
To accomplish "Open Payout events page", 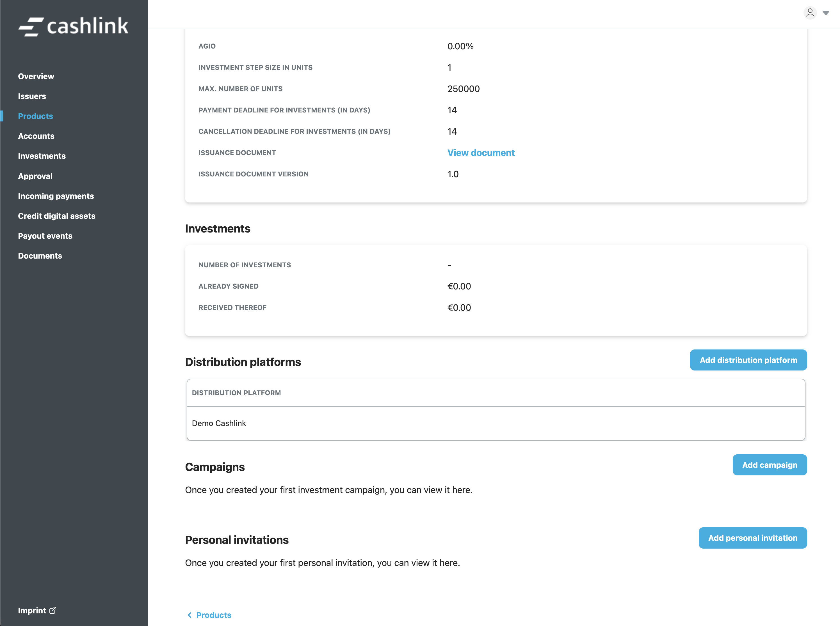I will pyautogui.click(x=45, y=236).
